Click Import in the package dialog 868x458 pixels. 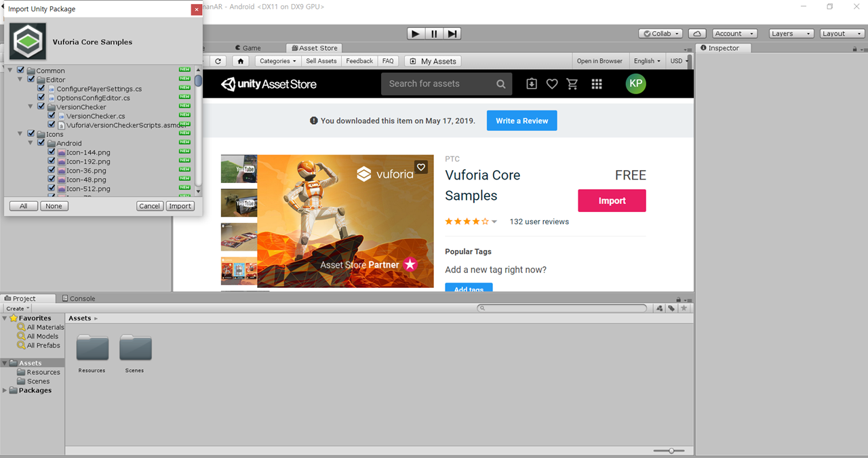pyautogui.click(x=180, y=206)
